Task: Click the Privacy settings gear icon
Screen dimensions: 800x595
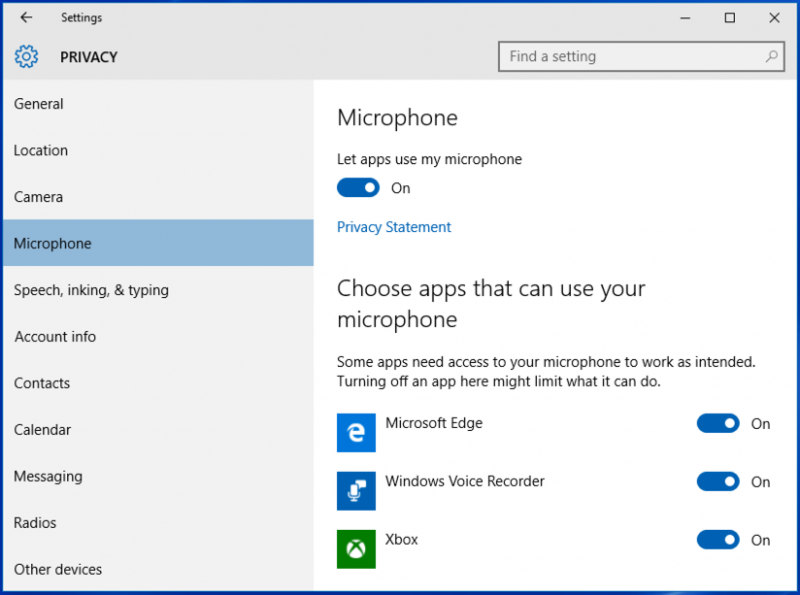Action: pos(26,57)
